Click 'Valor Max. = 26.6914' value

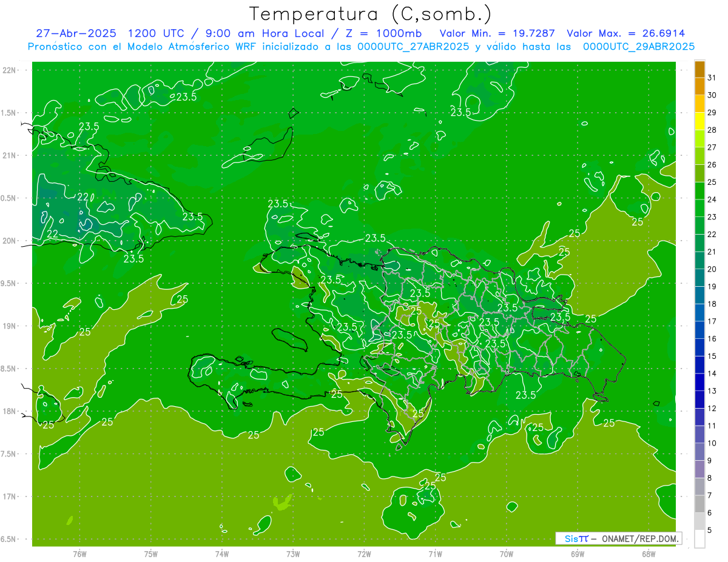point(625,33)
